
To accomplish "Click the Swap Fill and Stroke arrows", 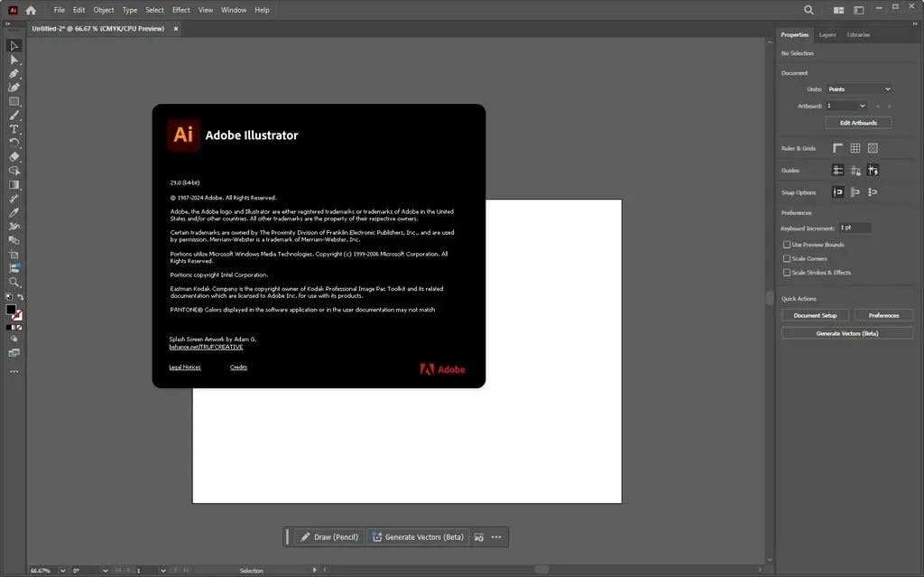I will coord(20,297).
